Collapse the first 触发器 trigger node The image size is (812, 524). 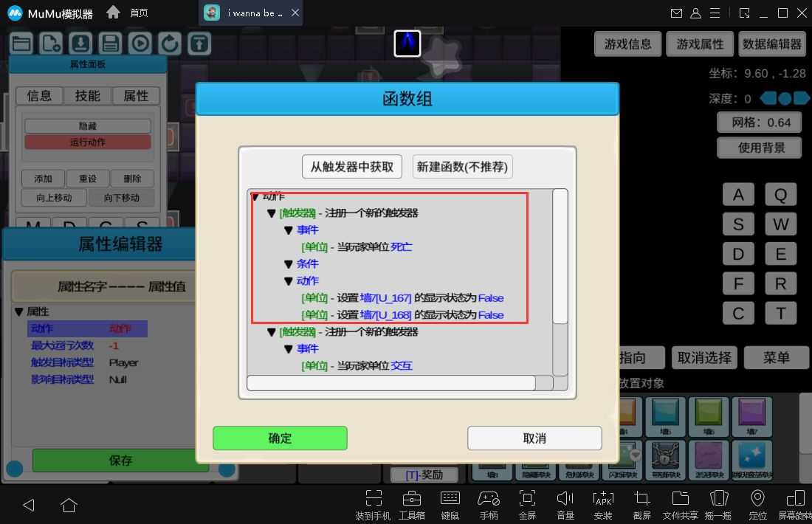click(x=272, y=213)
